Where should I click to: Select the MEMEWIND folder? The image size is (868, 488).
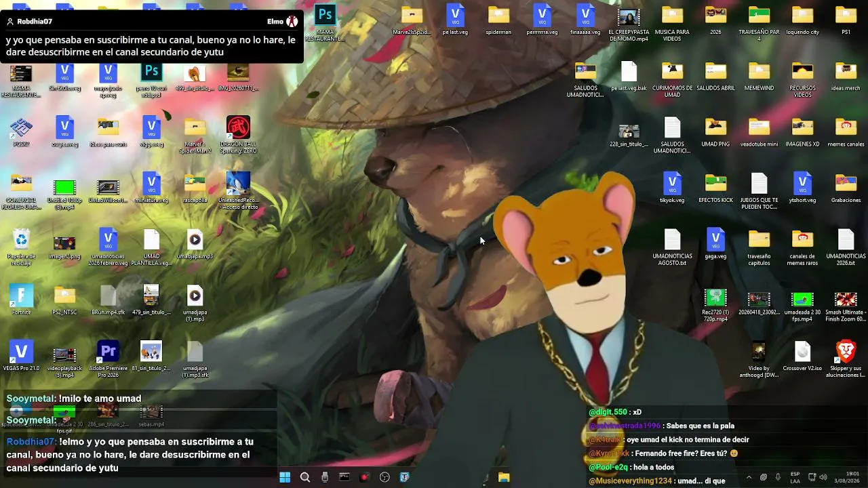click(759, 76)
